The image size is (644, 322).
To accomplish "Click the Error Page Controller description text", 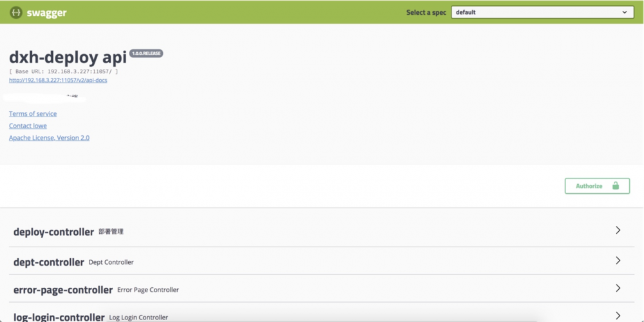I will [148, 290].
